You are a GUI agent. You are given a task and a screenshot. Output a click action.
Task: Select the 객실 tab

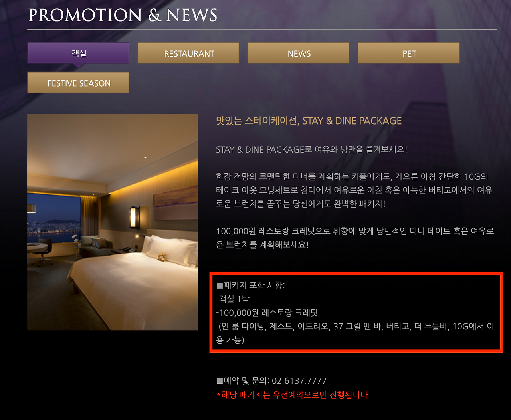(78, 53)
